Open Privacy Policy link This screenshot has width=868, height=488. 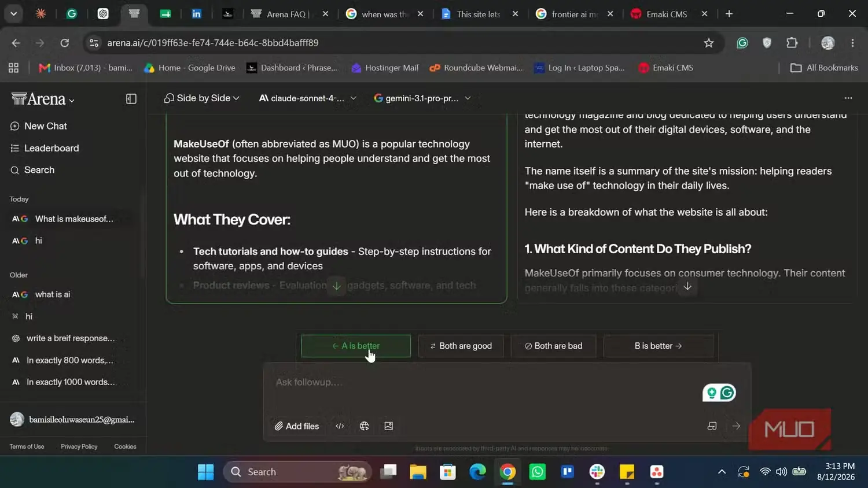click(79, 446)
